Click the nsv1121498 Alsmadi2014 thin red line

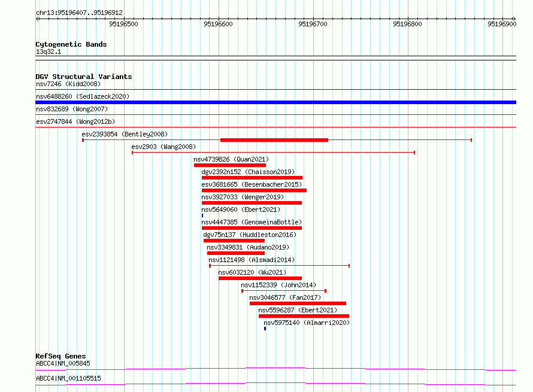[x=280, y=266]
